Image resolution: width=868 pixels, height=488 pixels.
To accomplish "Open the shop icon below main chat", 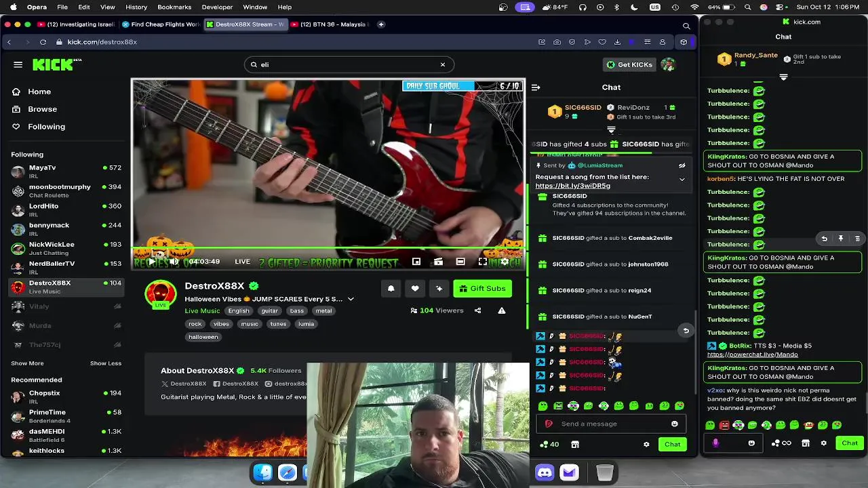I will coord(575,445).
